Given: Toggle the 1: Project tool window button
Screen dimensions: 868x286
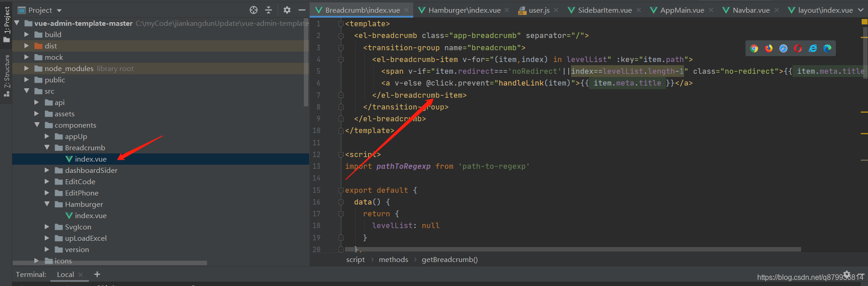Looking at the screenshot, I should click(x=6, y=24).
